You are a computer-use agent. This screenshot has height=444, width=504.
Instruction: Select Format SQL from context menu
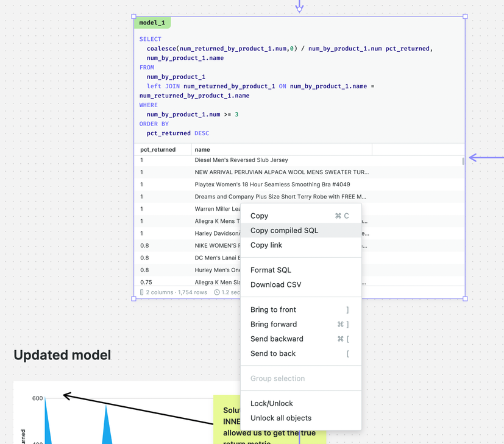click(x=271, y=270)
